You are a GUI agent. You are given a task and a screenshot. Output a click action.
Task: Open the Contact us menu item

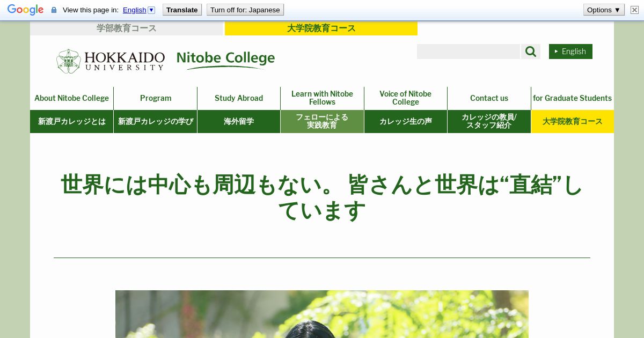click(489, 98)
